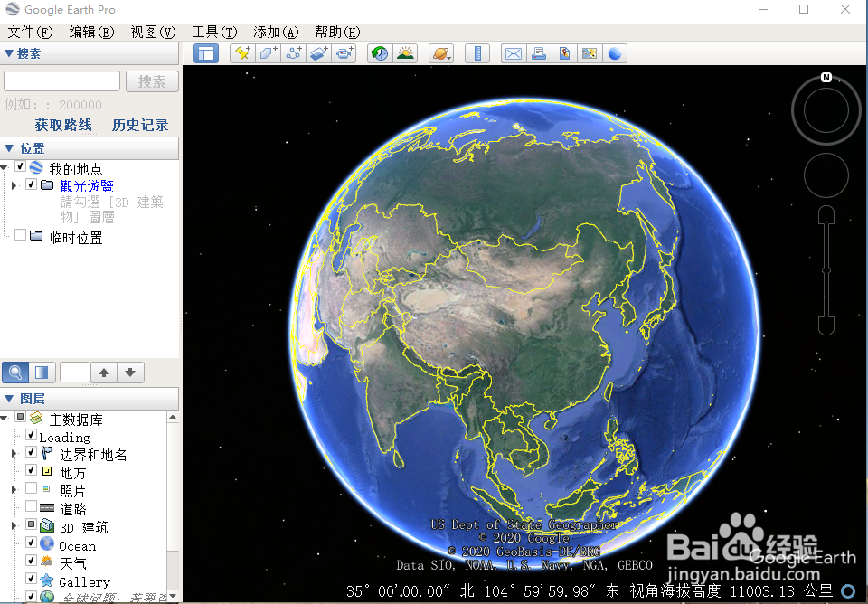The image size is (868, 604).
Task: Click the search text input field
Action: click(62, 80)
